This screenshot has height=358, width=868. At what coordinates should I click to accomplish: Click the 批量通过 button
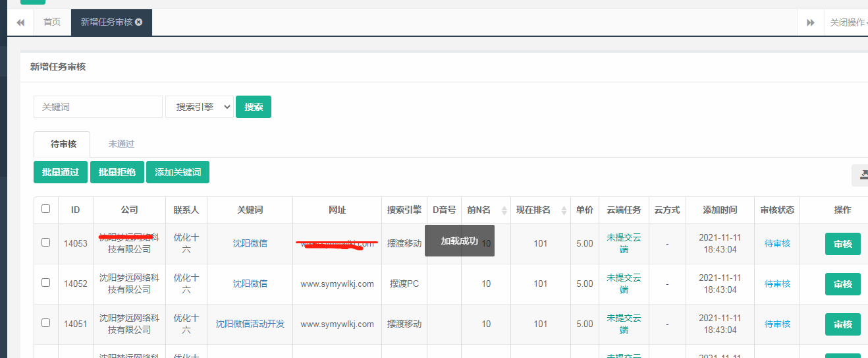tap(61, 172)
